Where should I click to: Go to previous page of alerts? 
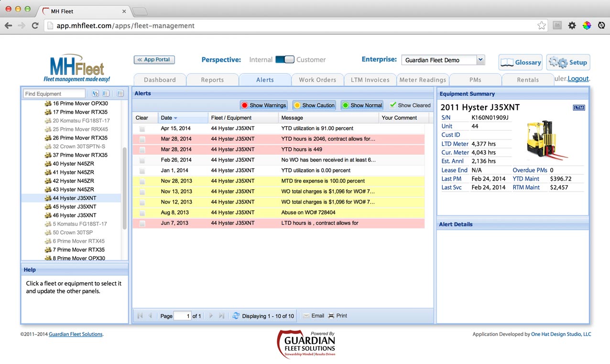click(x=150, y=316)
